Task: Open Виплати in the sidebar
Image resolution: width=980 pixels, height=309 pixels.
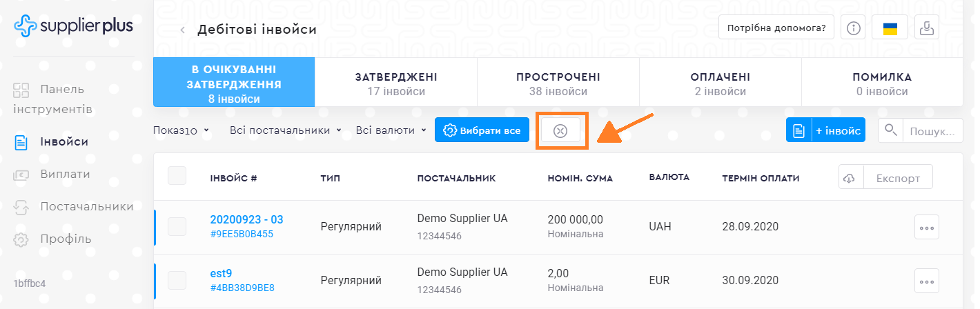Action: [65, 175]
